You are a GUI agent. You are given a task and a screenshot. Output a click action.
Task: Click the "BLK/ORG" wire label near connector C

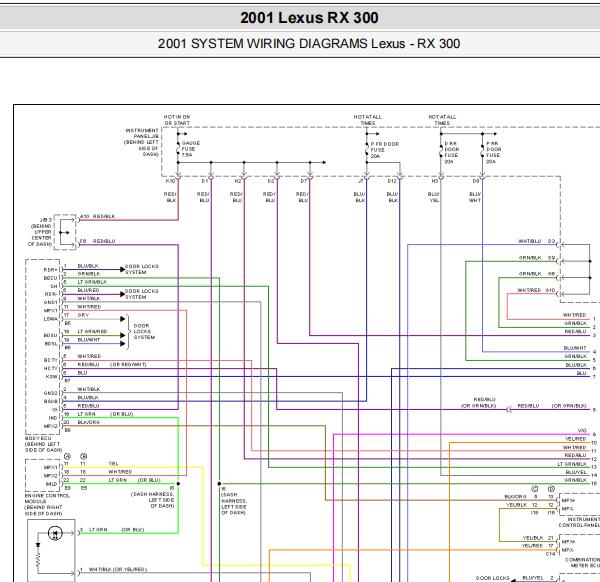(515, 497)
